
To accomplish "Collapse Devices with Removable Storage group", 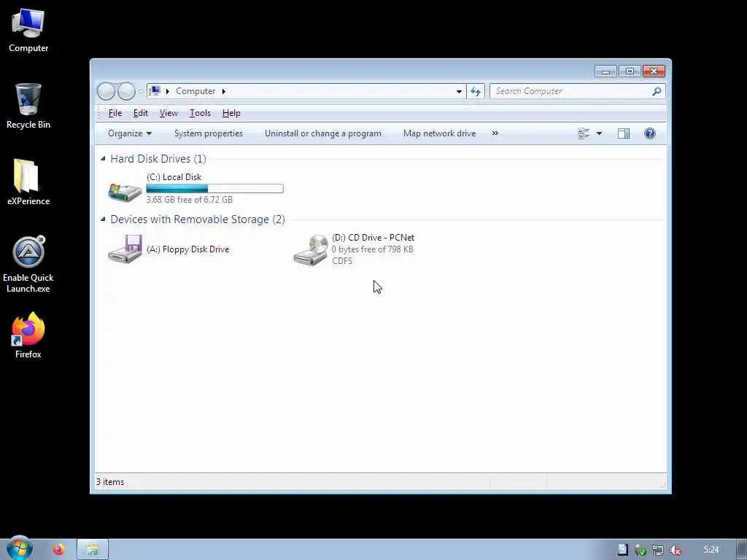I will point(103,219).
